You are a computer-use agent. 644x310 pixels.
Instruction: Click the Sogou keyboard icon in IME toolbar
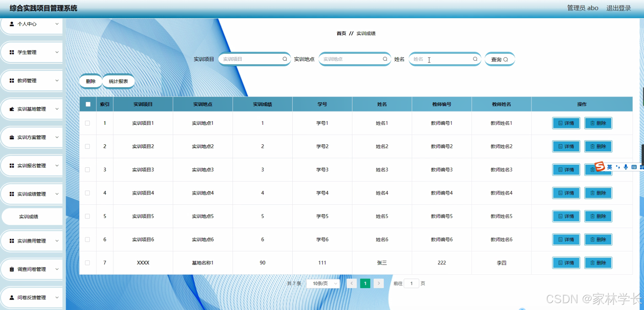pos(634,167)
